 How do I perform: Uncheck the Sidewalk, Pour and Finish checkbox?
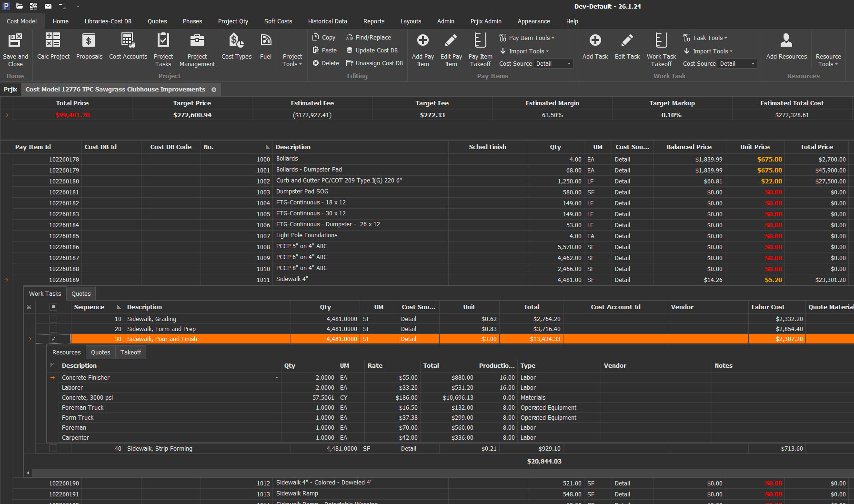[53, 339]
